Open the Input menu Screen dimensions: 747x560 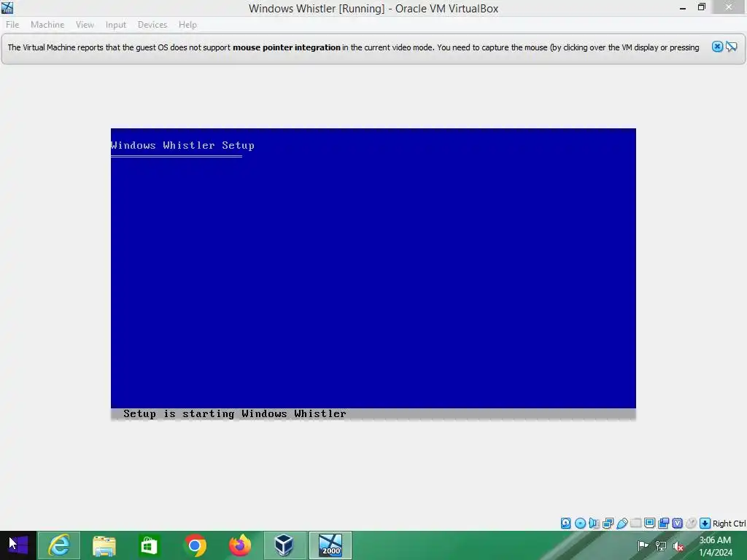point(116,25)
